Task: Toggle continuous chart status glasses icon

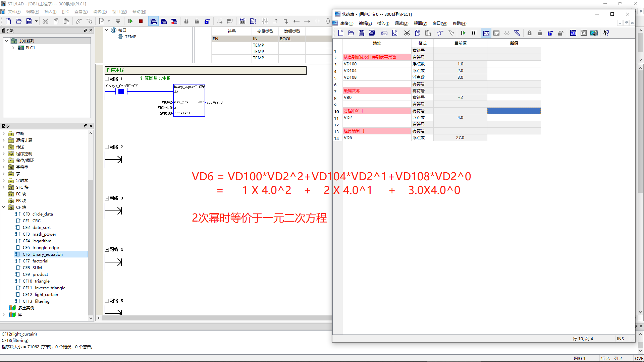Action: click(486, 33)
